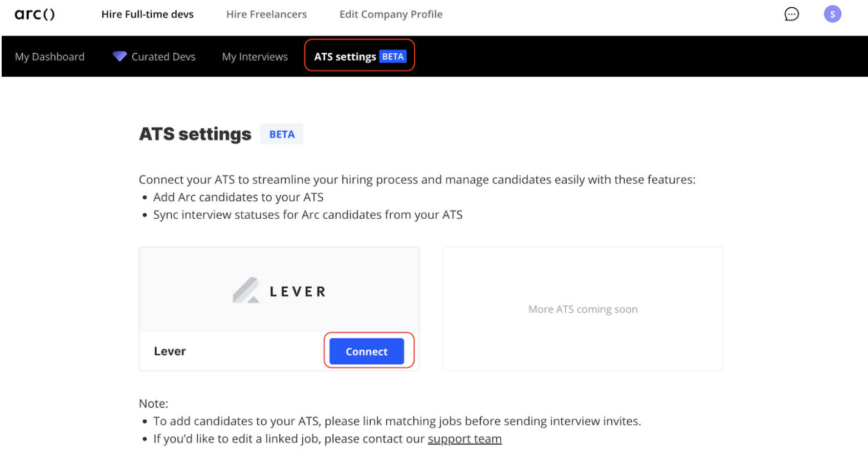Screen dimensions: 868x462
Task: Open the Edit Company Profile page
Action: pyautogui.click(x=391, y=14)
